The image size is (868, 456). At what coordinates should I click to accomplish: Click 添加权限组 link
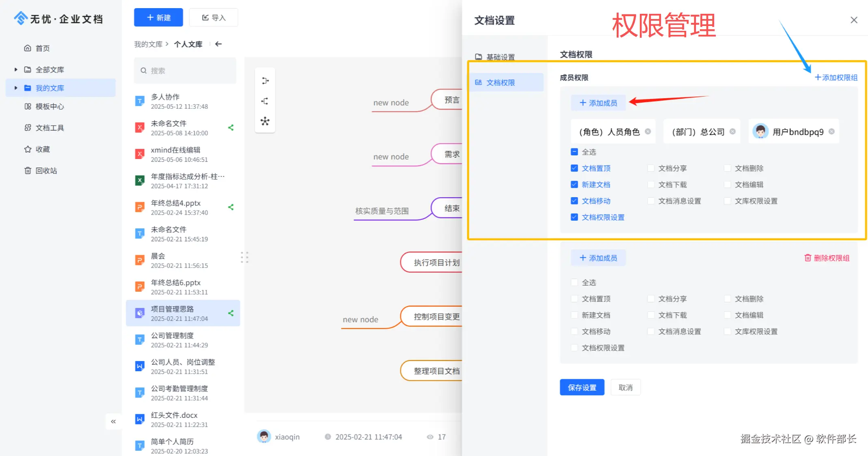(x=836, y=77)
